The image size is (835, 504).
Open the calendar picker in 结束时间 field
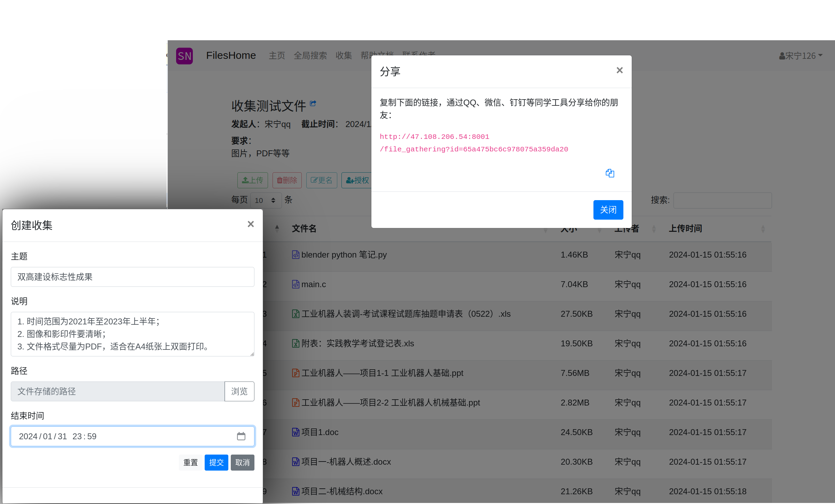click(241, 436)
